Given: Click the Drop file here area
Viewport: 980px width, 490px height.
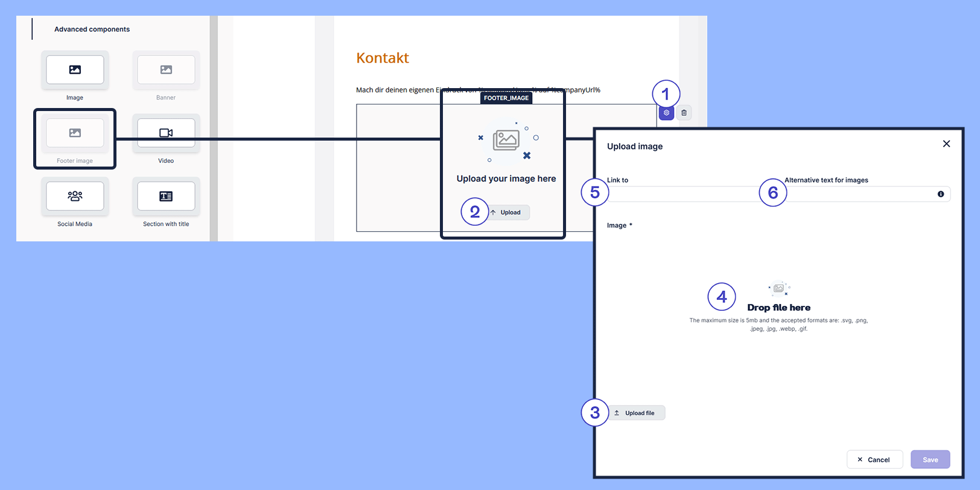Looking at the screenshot, I should [778, 308].
